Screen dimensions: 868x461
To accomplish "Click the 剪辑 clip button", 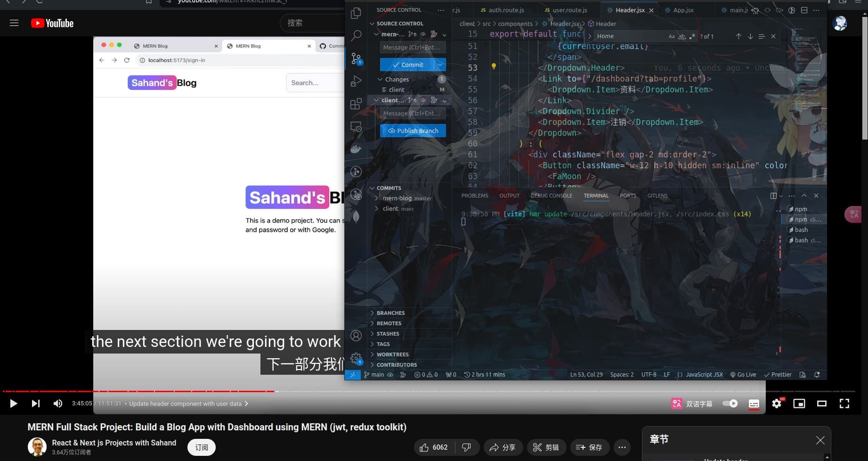I will pos(546,447).
